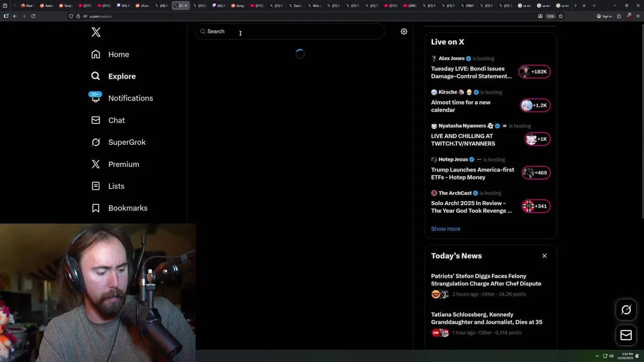
Task: Open SuperGrok in the sidebar
Action: point(119,142)
